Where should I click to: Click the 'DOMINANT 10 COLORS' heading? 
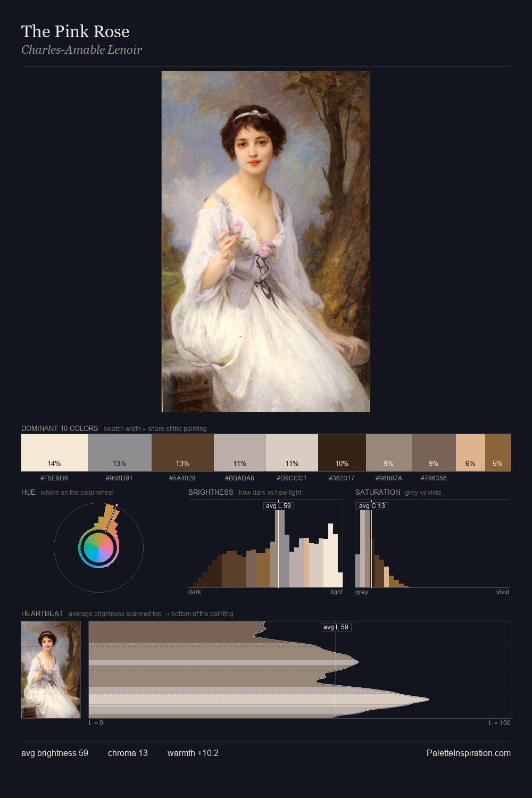(x=60, y=428)
